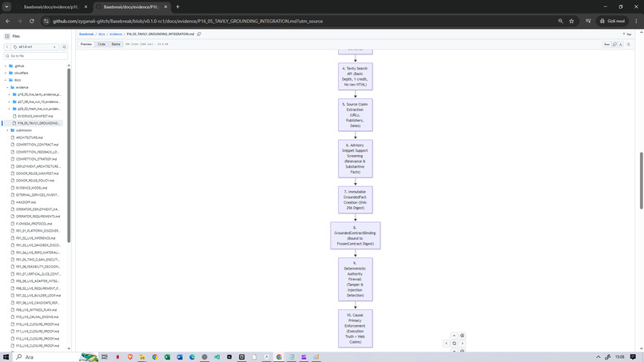Open COMPETITION_CONTRACT.md file

click(37, 145)
